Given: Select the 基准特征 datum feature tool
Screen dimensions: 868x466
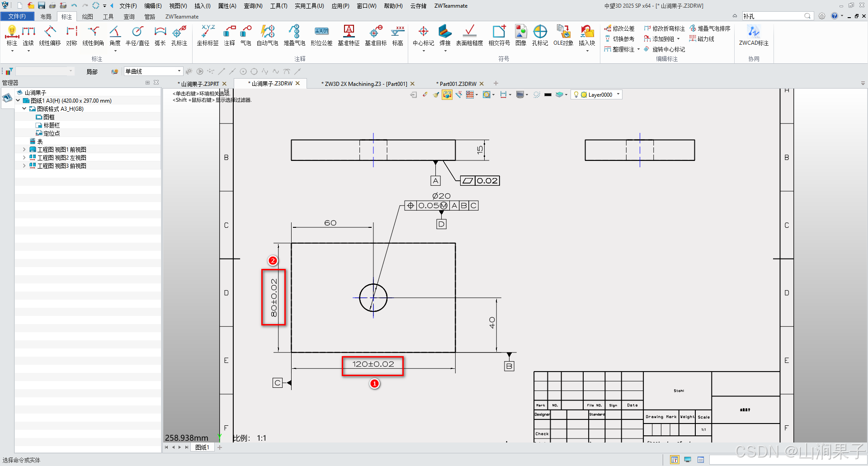Looking at the screenshot, I should pos(349,36).
